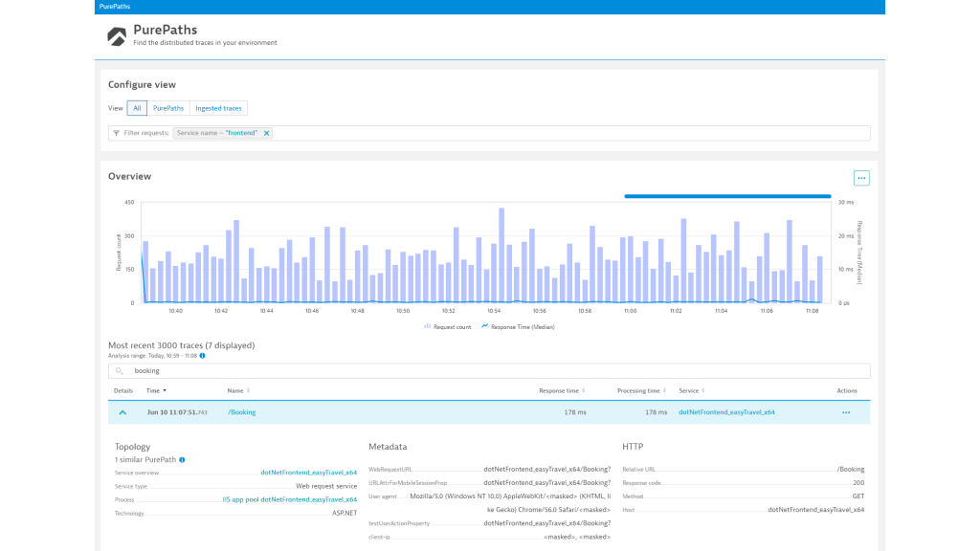This screenshot has height=551, width=980.
Task: Collapse the /Booking trace details row
Action: point(122,412)
